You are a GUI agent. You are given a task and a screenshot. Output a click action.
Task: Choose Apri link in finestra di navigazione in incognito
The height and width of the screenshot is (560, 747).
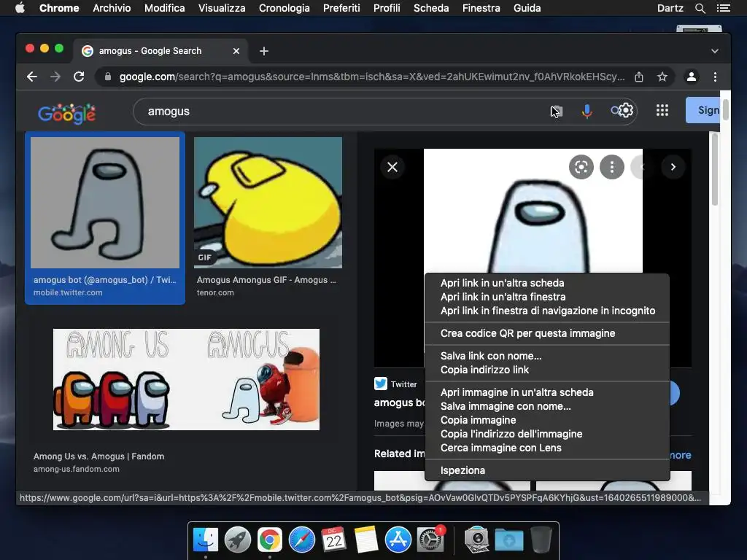tap(547, 311)
